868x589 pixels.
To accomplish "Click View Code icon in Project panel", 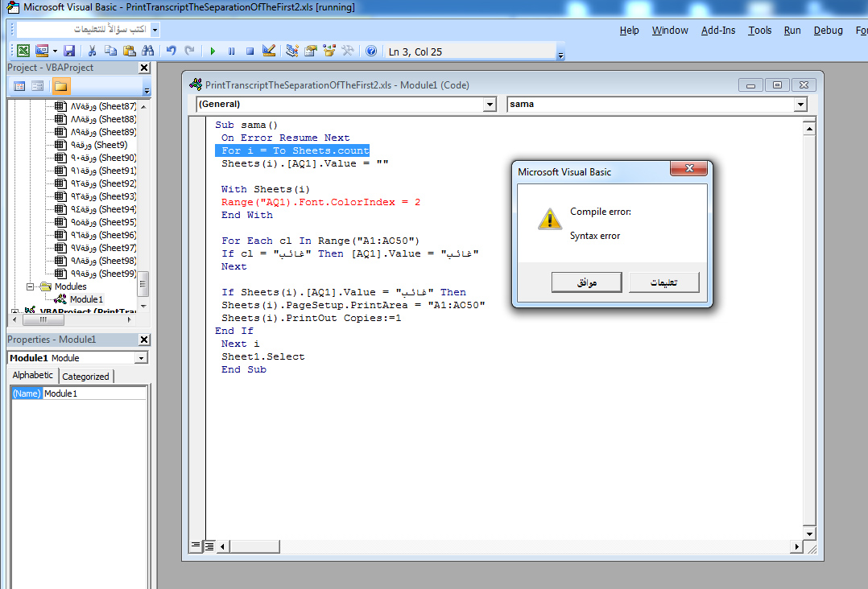I will (19, 86).
